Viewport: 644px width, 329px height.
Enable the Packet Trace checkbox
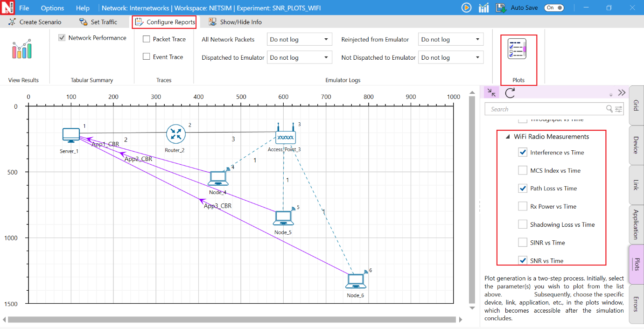point(147,39)
